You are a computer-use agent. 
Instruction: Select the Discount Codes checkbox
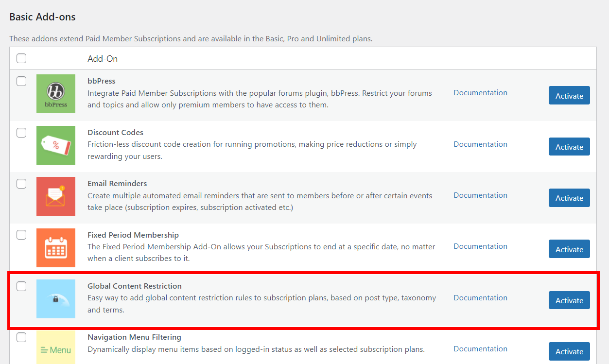tap(21, 133)
